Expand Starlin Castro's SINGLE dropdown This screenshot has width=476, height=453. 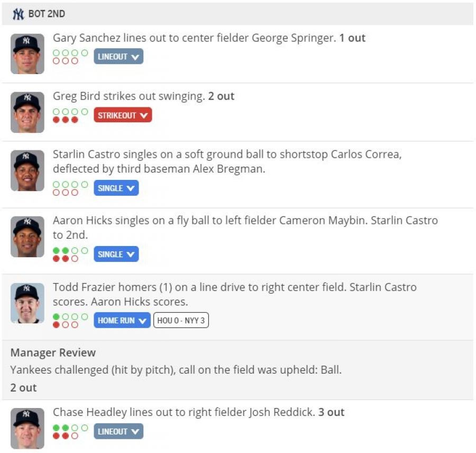(x=116, y=188)
